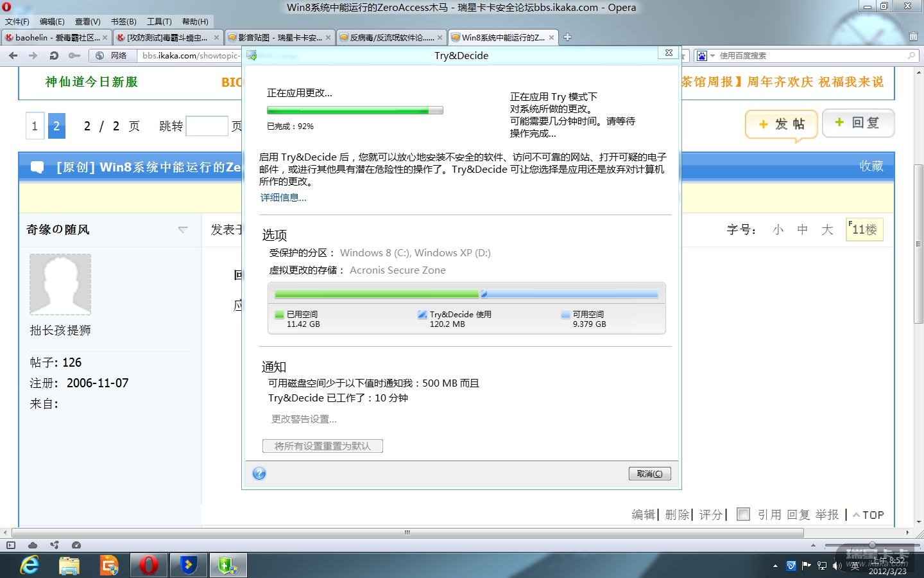Click the Opera logo in the title bar

click(x=6, y=7)
